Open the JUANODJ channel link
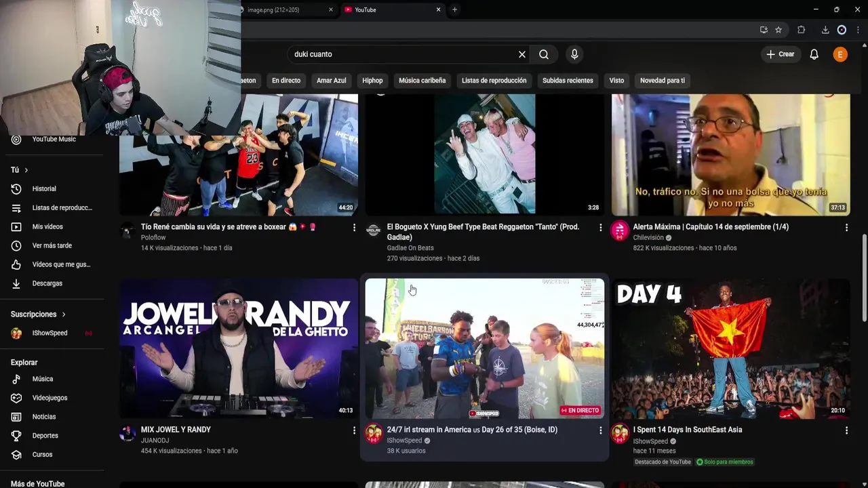868x488 pixels. click(155, 441)
